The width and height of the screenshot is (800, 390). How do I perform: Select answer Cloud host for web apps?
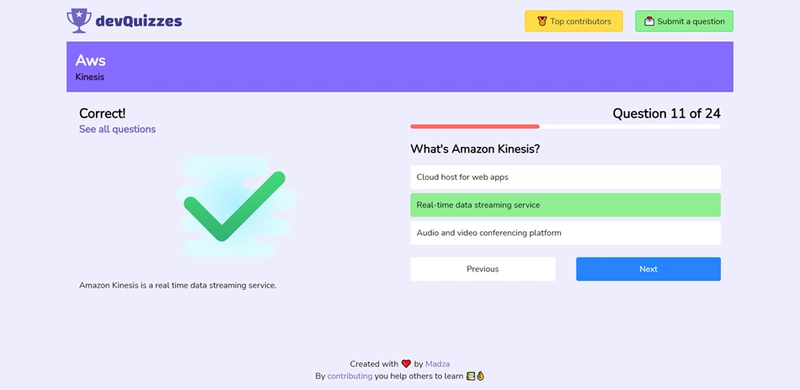(565, 177)
